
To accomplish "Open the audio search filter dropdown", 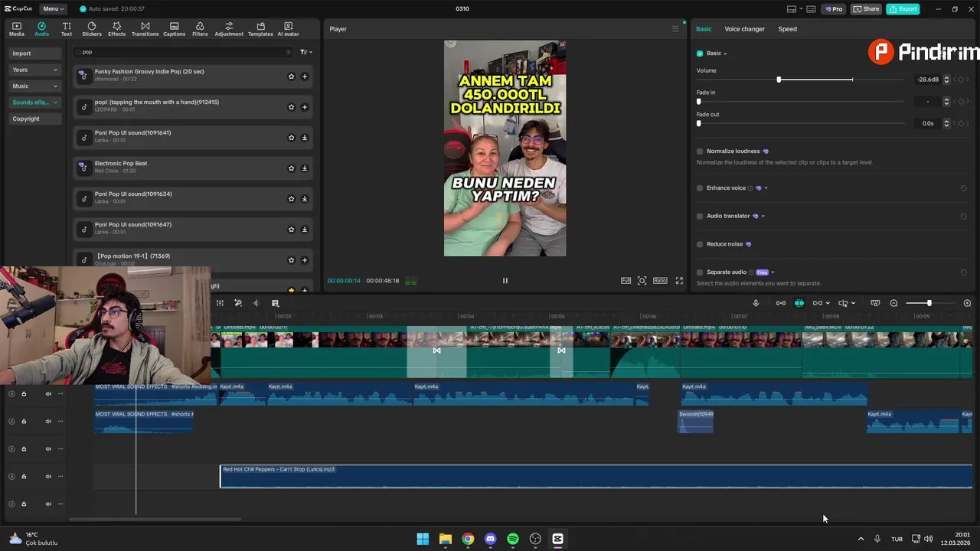I will 305,52.
